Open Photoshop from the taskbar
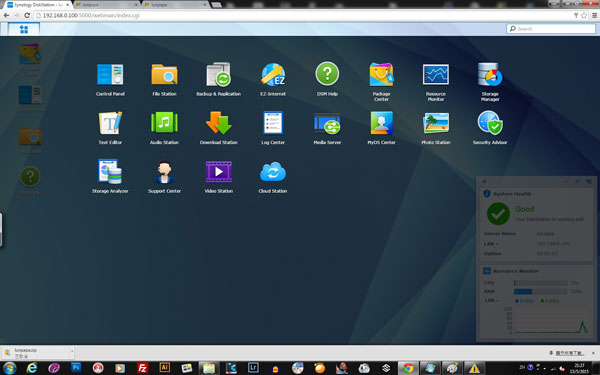Image resolution: width=600 pixels, height=375 pixels. (76, 368)
